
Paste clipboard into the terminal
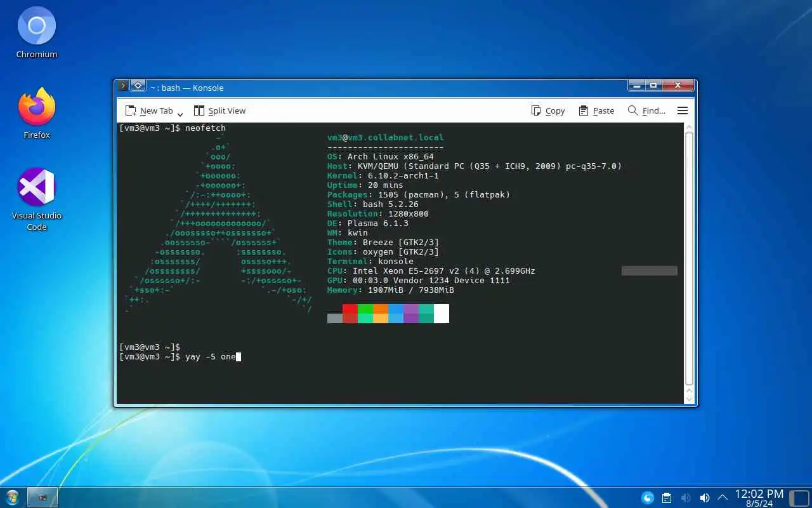click(596, 110)
